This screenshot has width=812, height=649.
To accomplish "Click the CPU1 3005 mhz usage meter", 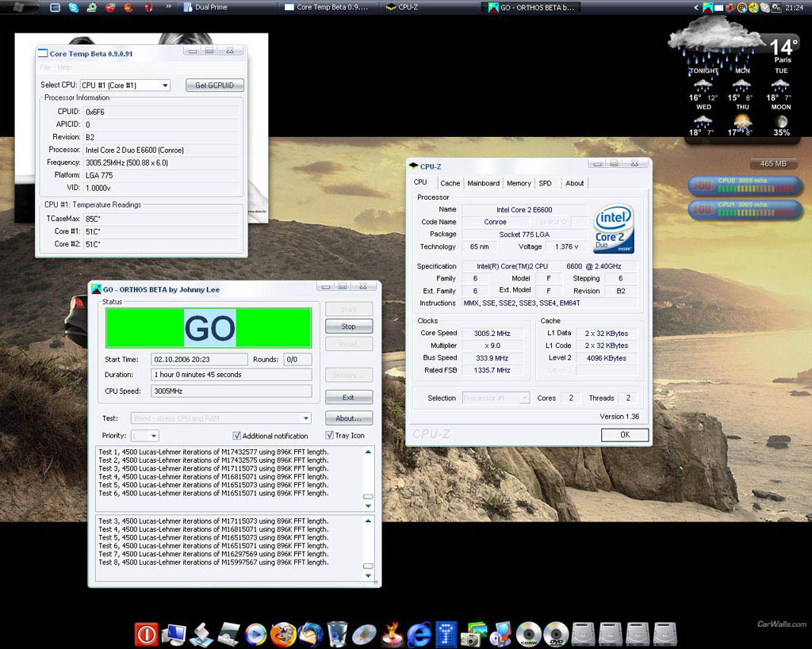I will coord(745,209).
